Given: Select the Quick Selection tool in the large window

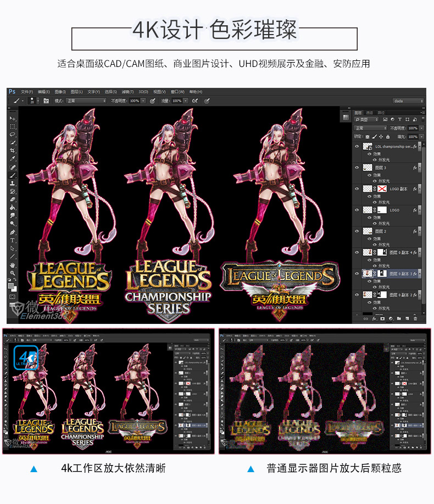Looking at the screenshot, I should click(x=13, y=142).
